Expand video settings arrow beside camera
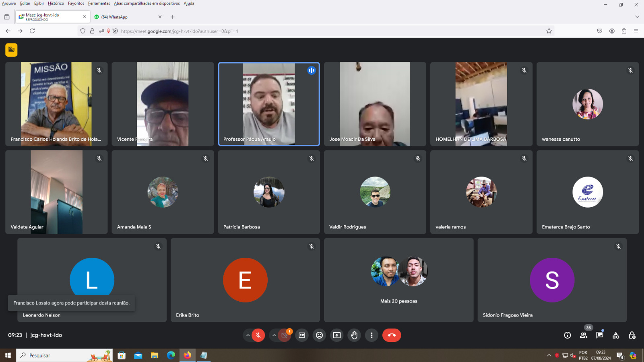The image size is (644, 362). pyautogui.click(x=274, y=335)
